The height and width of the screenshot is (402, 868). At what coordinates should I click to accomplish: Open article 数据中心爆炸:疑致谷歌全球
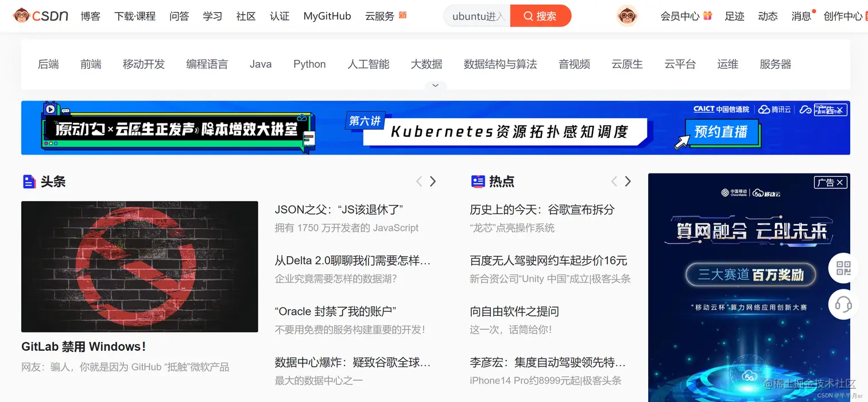(x=352, y=362)
